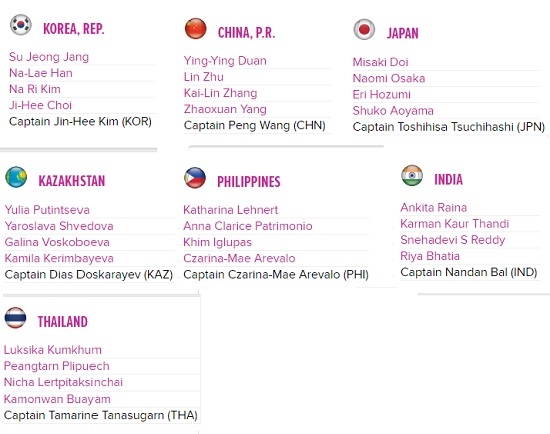This screenshot has height=434, width=550.
Task: Click the Philippines flag icon
Action: (195, 178)
